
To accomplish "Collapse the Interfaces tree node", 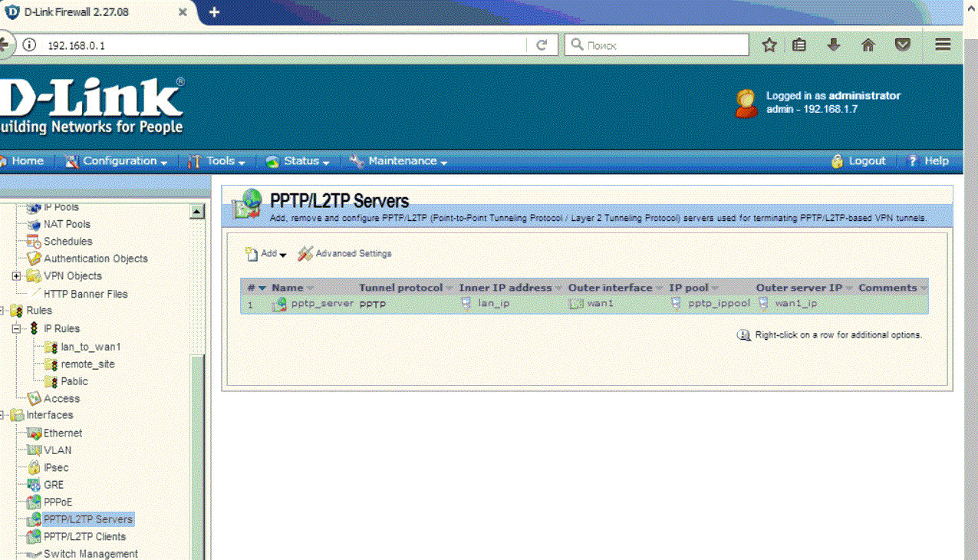I will (x=2, y=415).
